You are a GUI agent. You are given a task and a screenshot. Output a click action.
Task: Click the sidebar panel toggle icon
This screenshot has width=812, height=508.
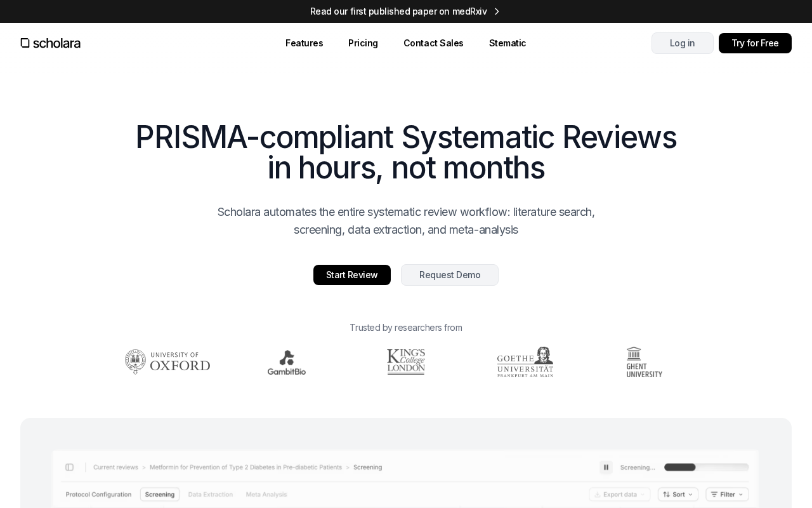[x=69, y=467]
